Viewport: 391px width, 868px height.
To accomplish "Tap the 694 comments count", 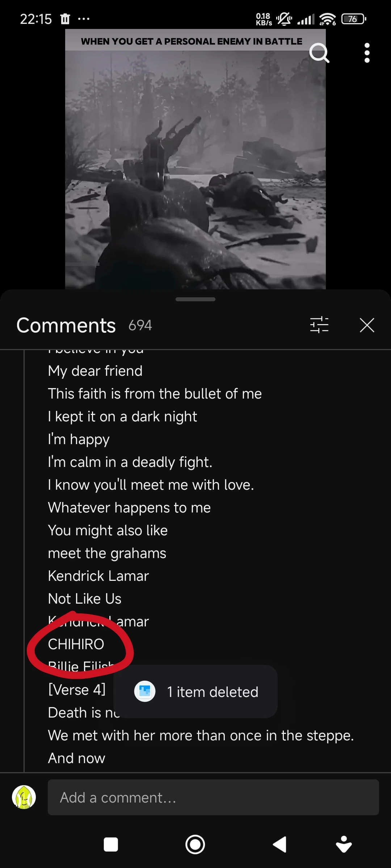I will coord(140,325).
